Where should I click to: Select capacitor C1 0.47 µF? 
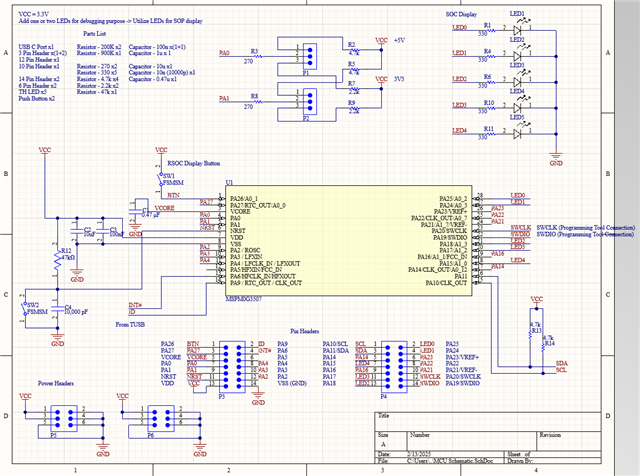pos(136,211)
